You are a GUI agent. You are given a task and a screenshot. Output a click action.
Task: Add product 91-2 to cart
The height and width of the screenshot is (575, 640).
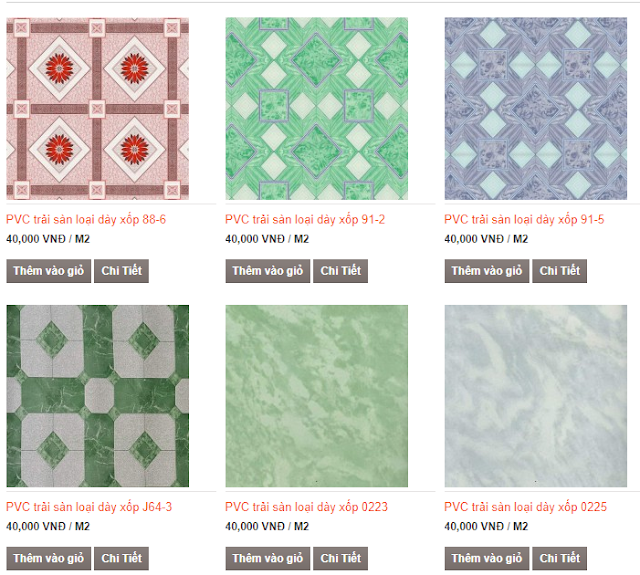point(268,271)
